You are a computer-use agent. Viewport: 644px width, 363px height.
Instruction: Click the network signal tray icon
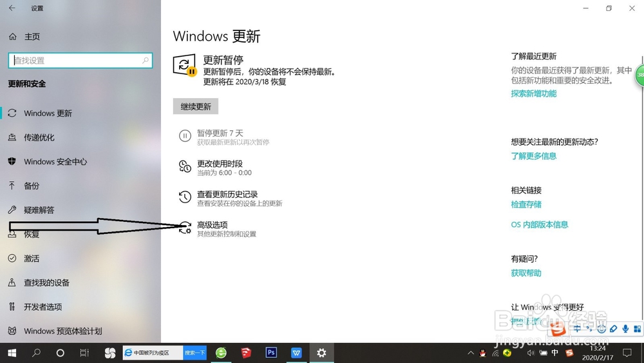coord(495,353)
